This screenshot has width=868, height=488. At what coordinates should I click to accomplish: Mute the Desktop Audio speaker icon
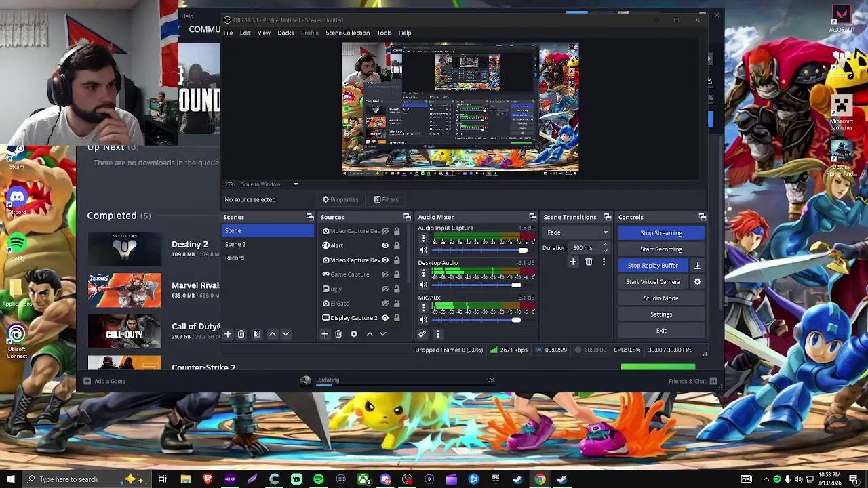point(424,285)
